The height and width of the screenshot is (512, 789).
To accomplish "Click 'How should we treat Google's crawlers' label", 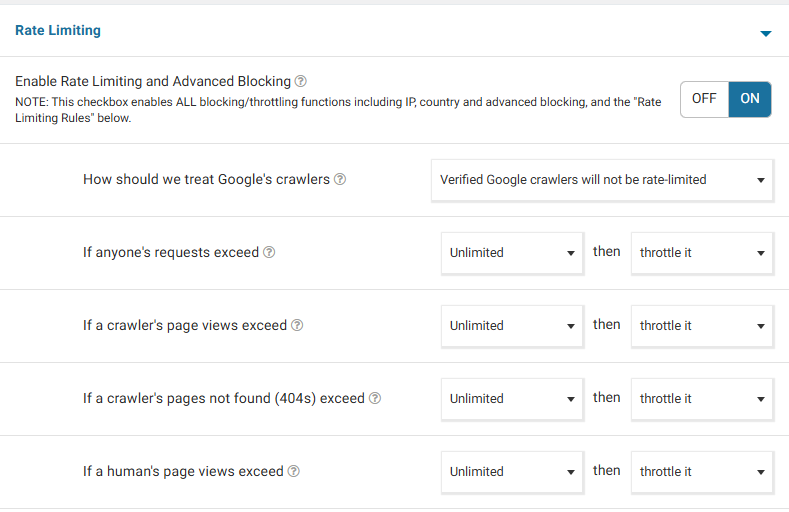I will click(x=206, y=179).
